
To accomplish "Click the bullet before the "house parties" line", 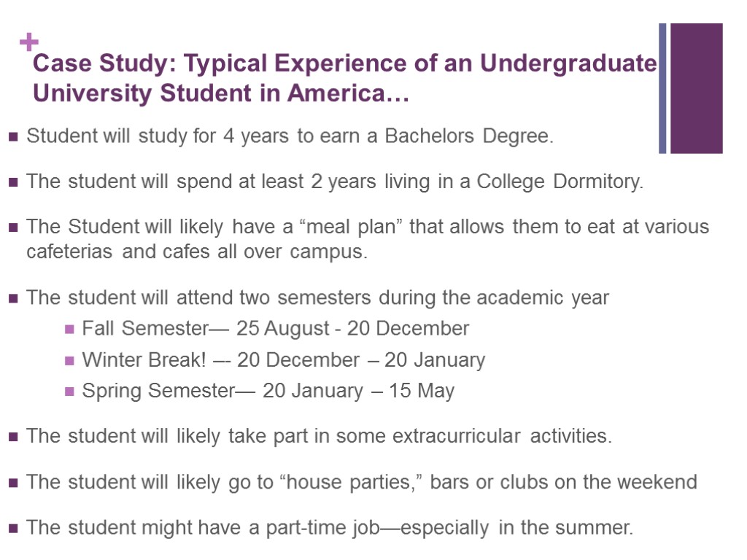I will [x=13, y=483].
